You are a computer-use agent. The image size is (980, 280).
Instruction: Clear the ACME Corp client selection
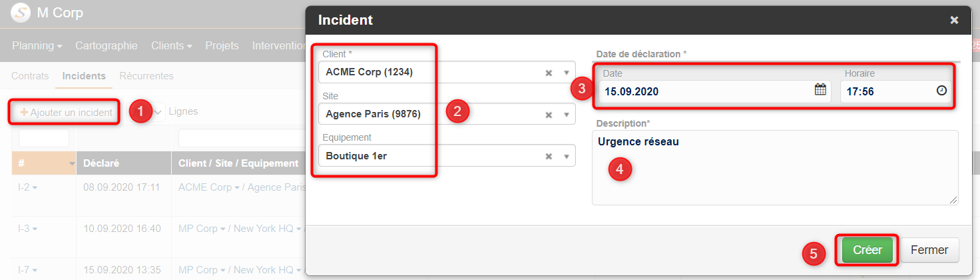pyautogui.click(x=549, y=73)
